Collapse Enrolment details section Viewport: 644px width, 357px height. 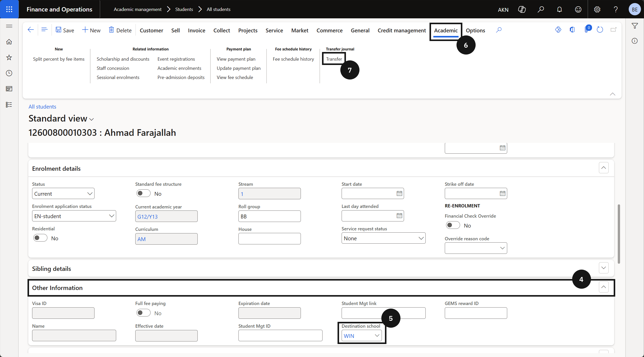click(603, 168)
